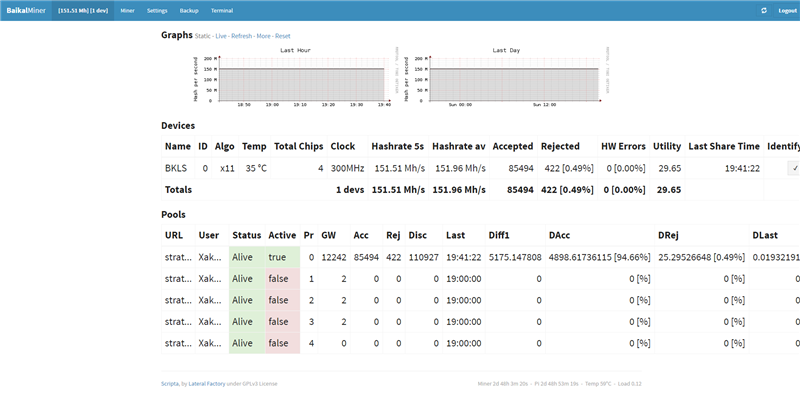Click the Refresh graphs link
800x395 pixels.
coord(241,36)
